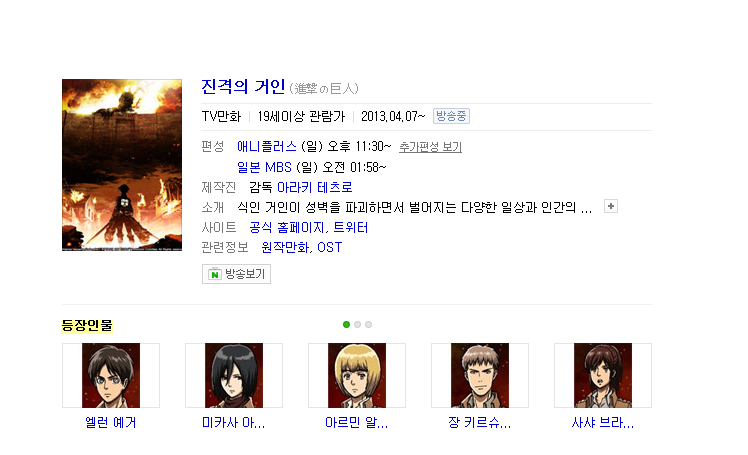Select the first green carousel dot
748x455 pixels.
click(x=346, y=324)
